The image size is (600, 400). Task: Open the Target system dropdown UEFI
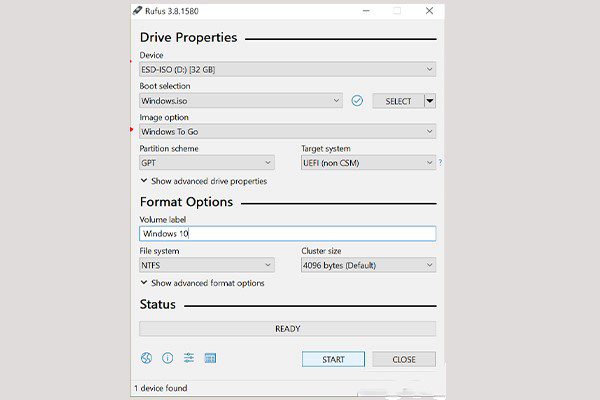click(x=368, y=163)
